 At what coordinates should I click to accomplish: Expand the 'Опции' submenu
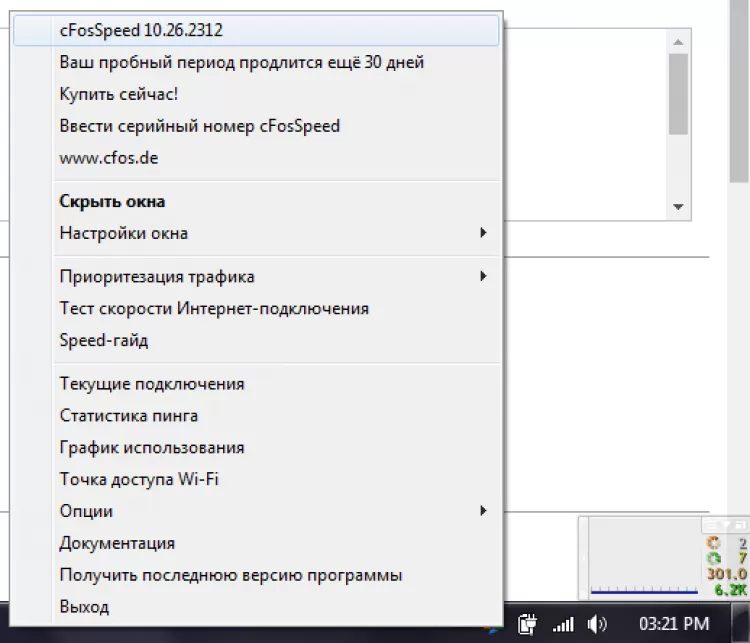(x=256, y=511)
